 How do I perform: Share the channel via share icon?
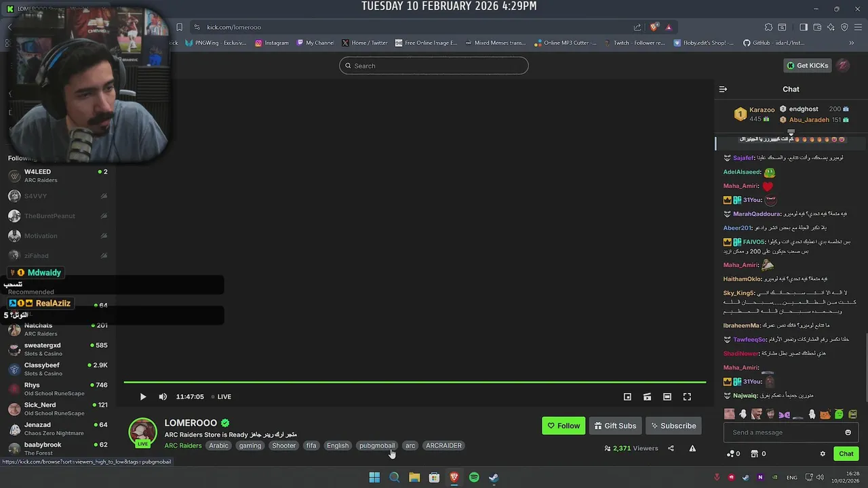coord(671,448)
